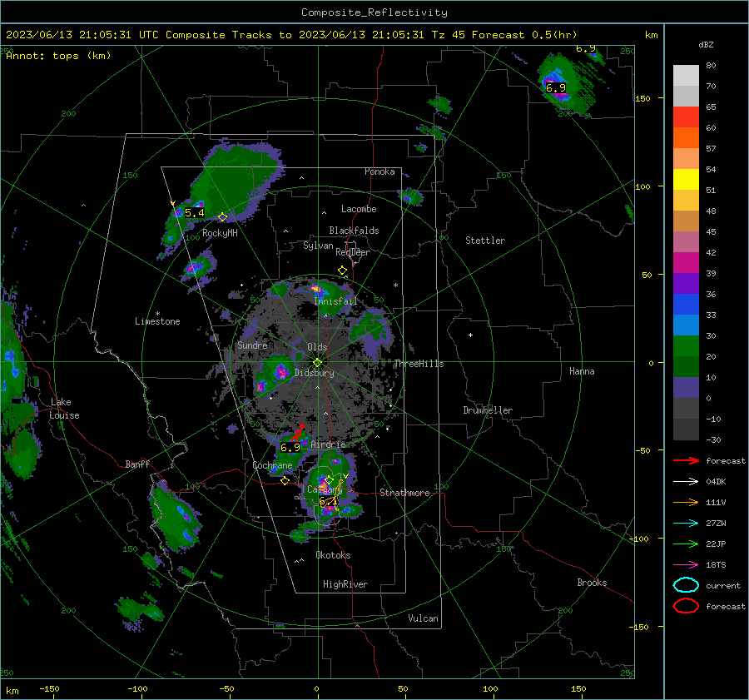Image resolution: width=749 pixels, height=700 pixels.
Task: Click the Strathmore city label
Action: pyautogui.click(x=404, y=493)
